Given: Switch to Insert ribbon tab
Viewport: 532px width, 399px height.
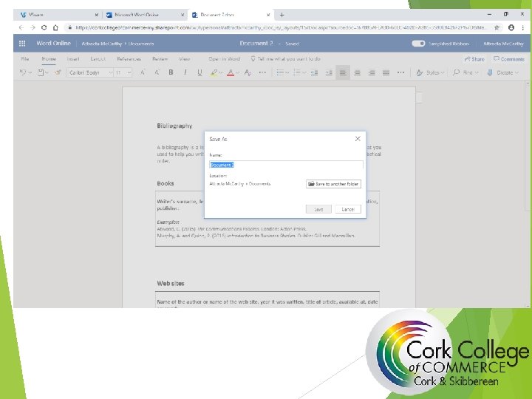Looking at the screenshot, I should tap(73, 58).
